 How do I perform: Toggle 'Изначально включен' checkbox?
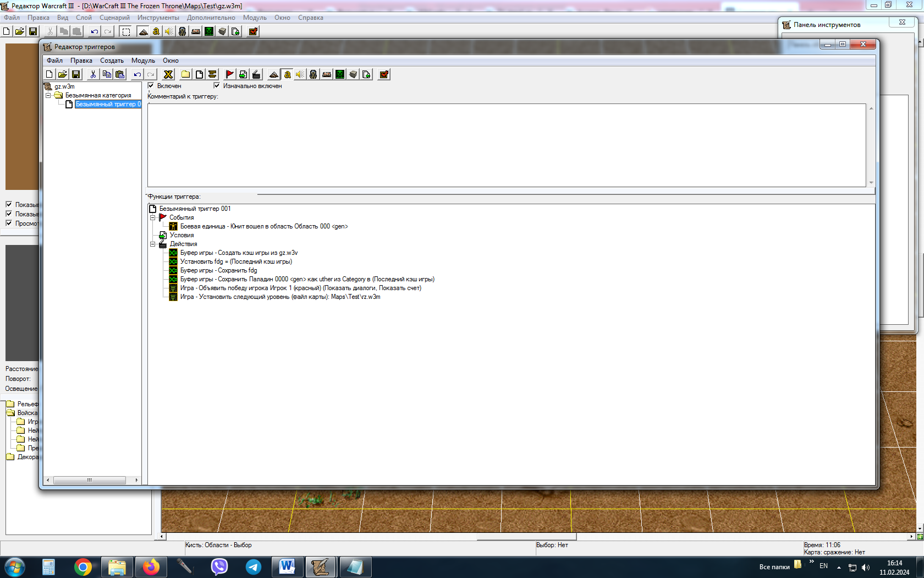pos(217,86)
